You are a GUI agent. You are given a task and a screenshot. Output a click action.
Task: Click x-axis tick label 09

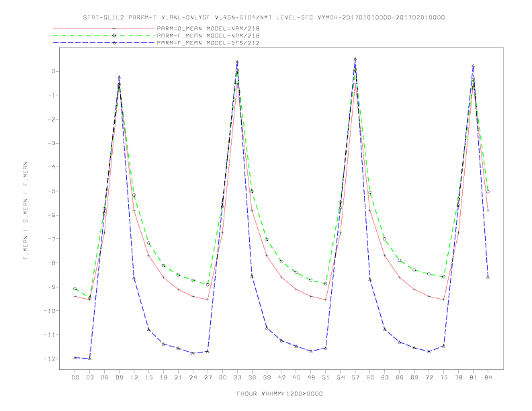point(119,377)
